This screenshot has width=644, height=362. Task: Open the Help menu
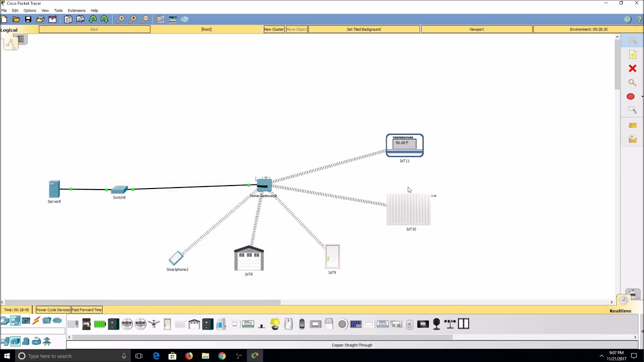coord(94,11)
